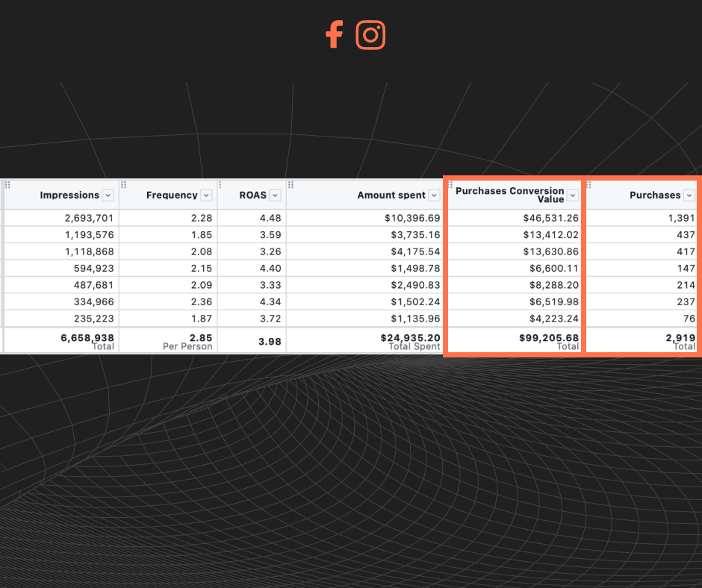
Task: Select impressions value 594,923
Action: 93,269
